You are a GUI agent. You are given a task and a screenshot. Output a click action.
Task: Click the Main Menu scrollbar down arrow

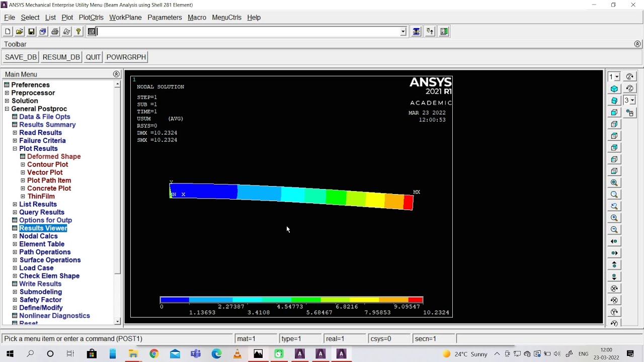(x=118, y=321)
